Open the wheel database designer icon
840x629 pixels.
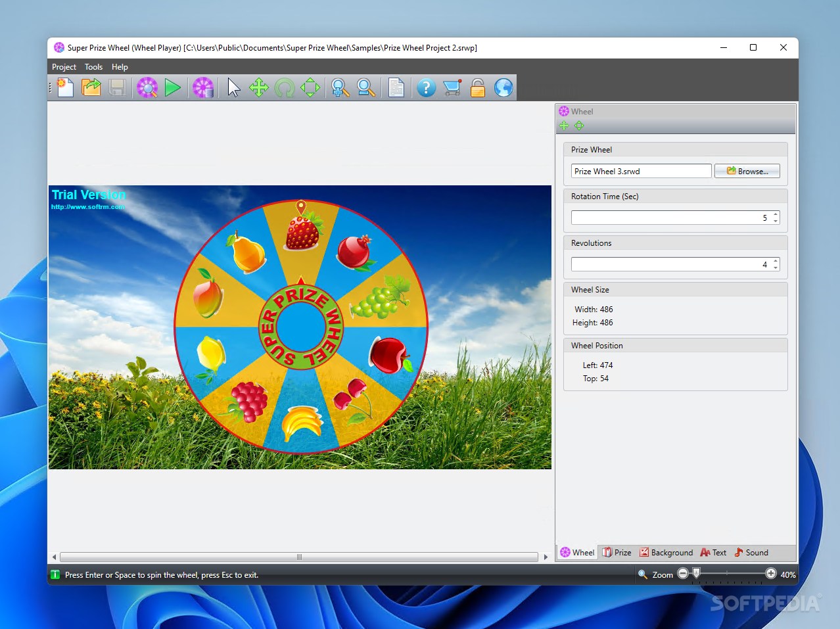tap(203, 87)
